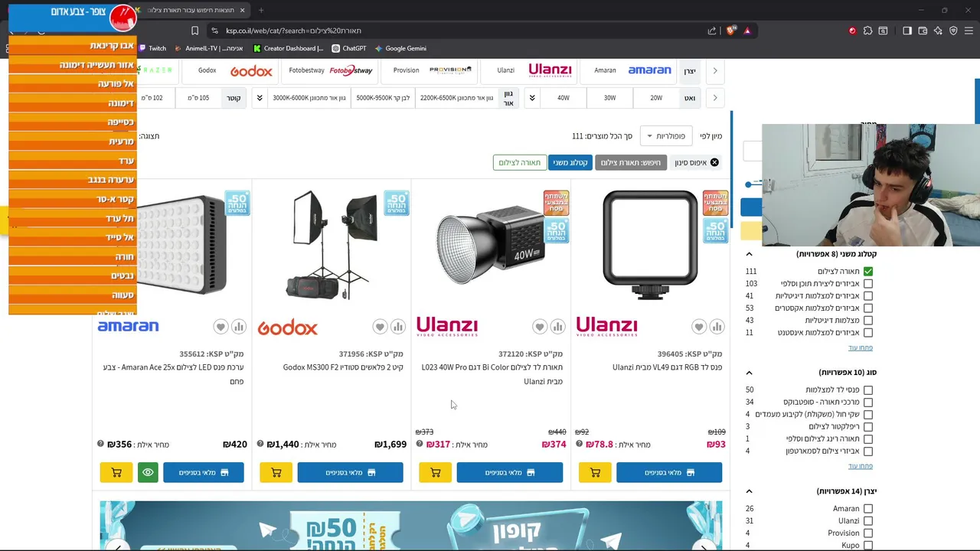Check the מצלמות דיגיטליות checkbox
Viewport: 980px width, 551px height.
(x=867, y=321)
